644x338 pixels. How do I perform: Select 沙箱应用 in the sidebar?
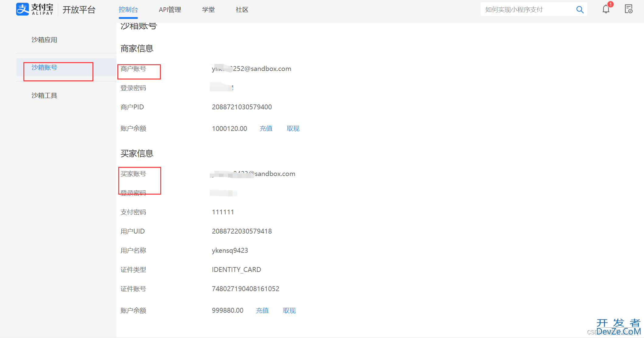[x=44, y=40]
